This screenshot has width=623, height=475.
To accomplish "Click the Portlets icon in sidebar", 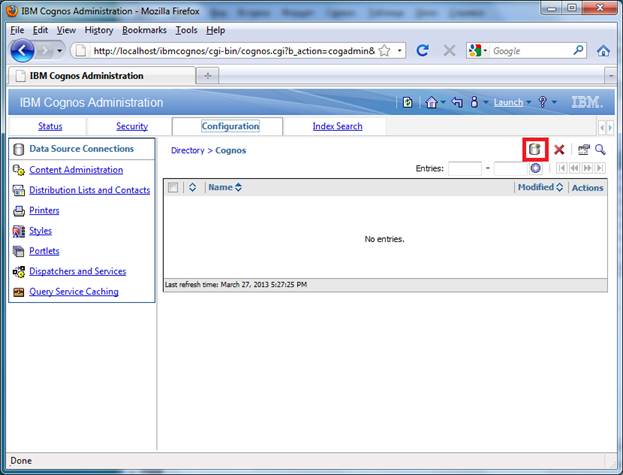I will tap(19, 251).
